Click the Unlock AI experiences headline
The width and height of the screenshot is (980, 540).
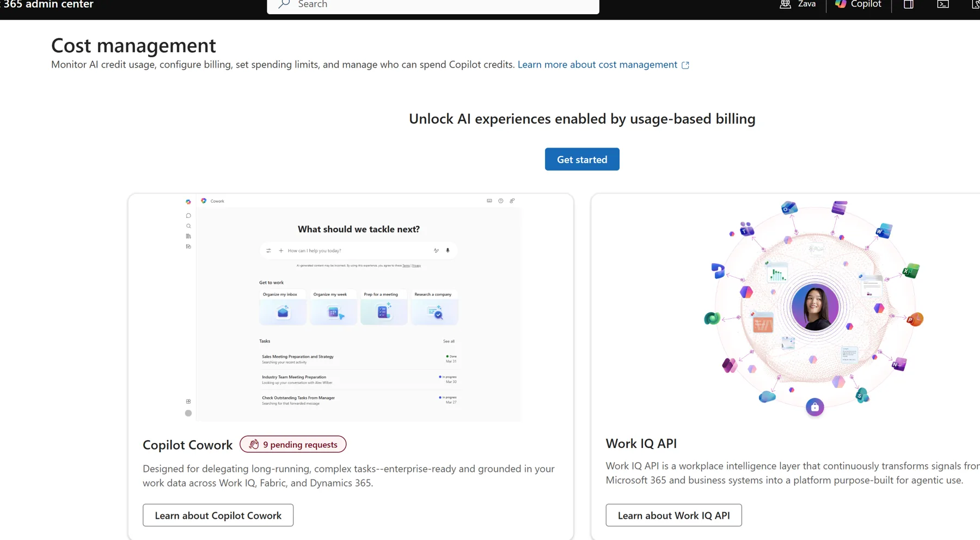(582, 118)
